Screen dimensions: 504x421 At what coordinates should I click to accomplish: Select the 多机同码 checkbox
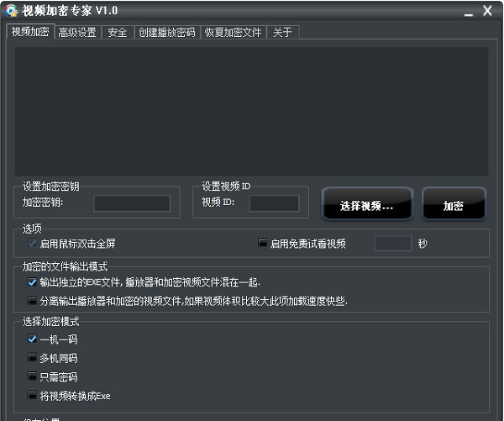[x=32, y=357]
